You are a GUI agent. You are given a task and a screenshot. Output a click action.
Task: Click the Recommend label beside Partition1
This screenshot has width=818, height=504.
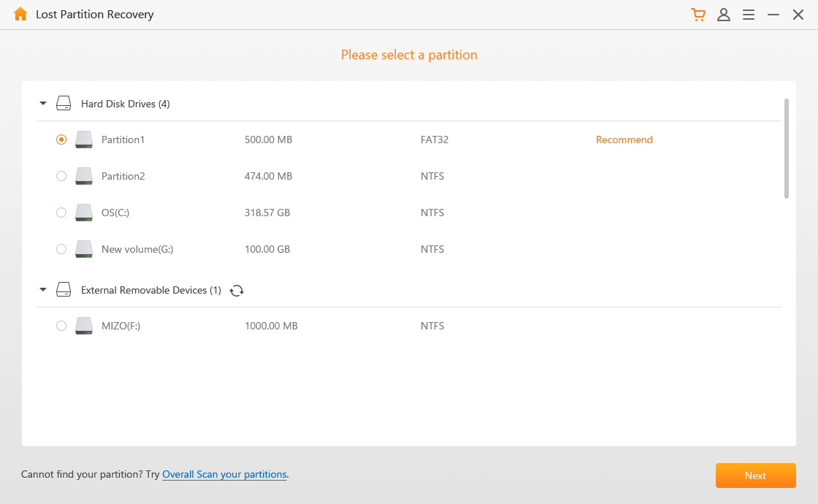pos(624,139)
